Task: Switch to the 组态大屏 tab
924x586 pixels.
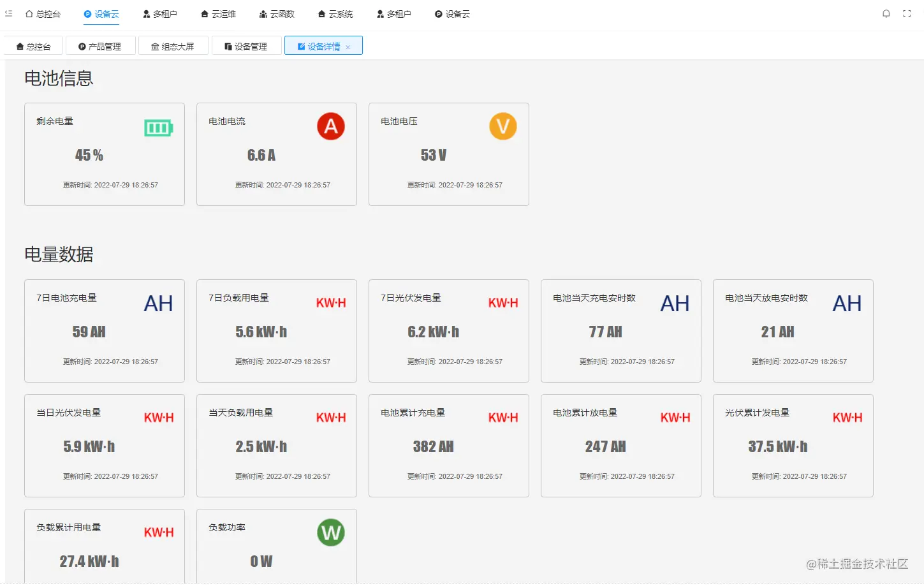Action: click(173, 46)
